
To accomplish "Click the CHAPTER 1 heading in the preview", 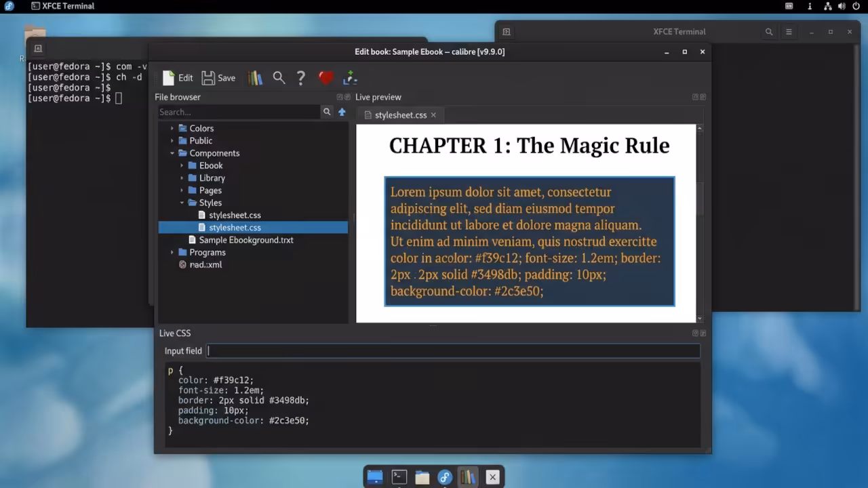I will tap(529, 146).
